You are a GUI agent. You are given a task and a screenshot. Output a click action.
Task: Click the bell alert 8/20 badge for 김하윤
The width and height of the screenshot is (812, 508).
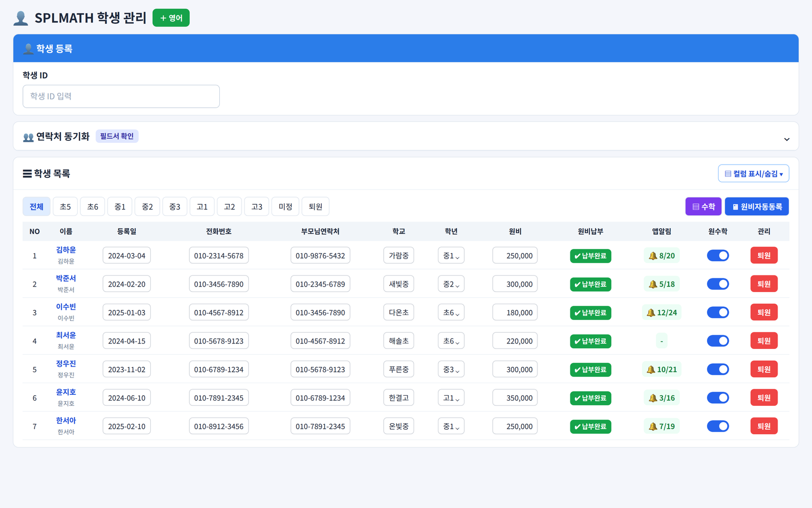coord(662,256)
